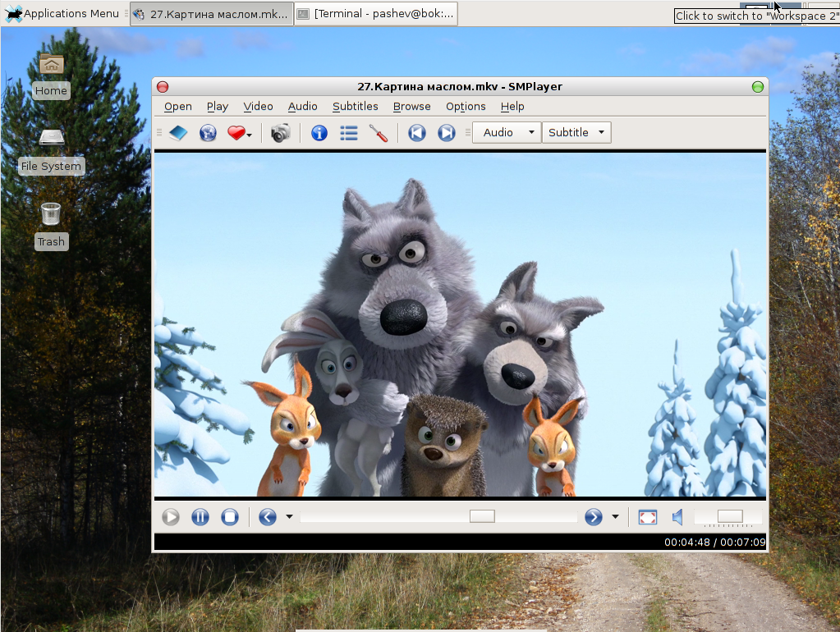Image resolution: width=840 pixels, height=632 pixels.
Task: Stop playback with the stop button
Action: [x=230, y=517]
